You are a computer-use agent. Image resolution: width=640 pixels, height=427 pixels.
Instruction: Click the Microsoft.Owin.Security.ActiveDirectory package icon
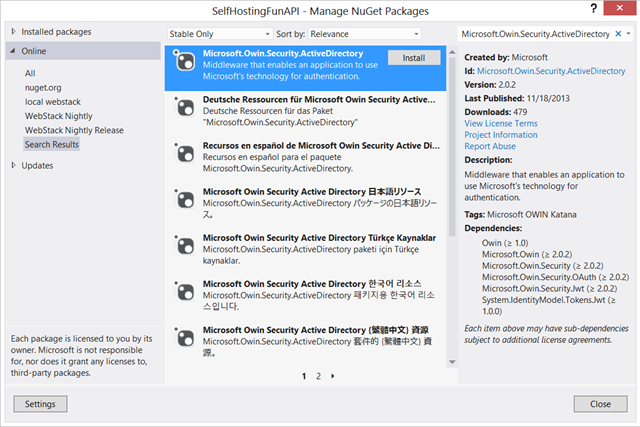184,61
